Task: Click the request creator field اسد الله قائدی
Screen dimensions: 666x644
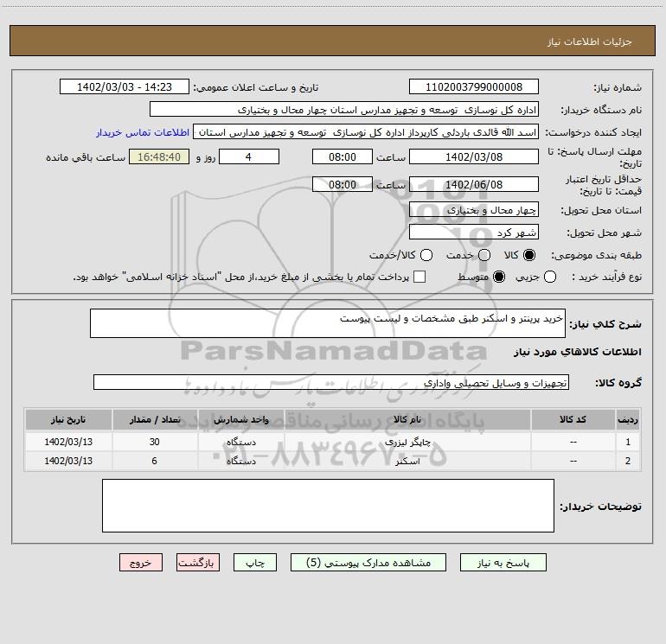Action: tap(366, 131)
